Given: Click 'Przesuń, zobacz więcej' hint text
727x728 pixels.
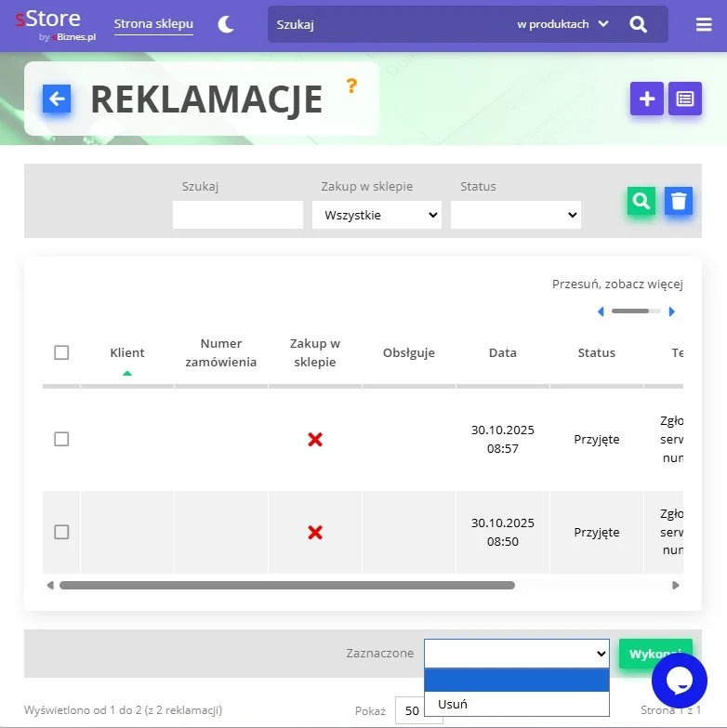Looking at the screenshot, I should click(x=617, y=285).
